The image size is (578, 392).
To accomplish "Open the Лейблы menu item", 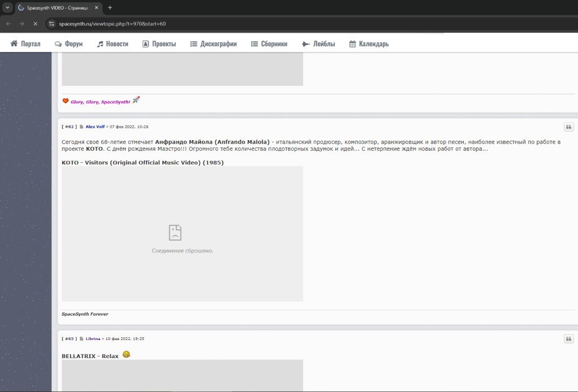I will [x=318, y=44].
